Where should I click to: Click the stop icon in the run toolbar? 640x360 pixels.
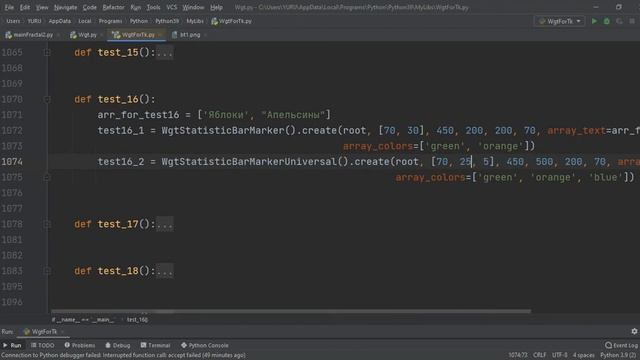point(632,21)
